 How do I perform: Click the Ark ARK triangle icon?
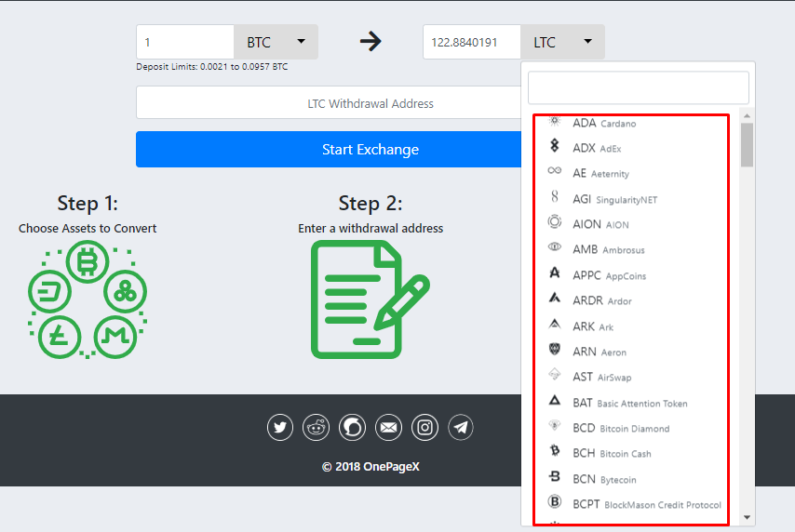point(555,324)
